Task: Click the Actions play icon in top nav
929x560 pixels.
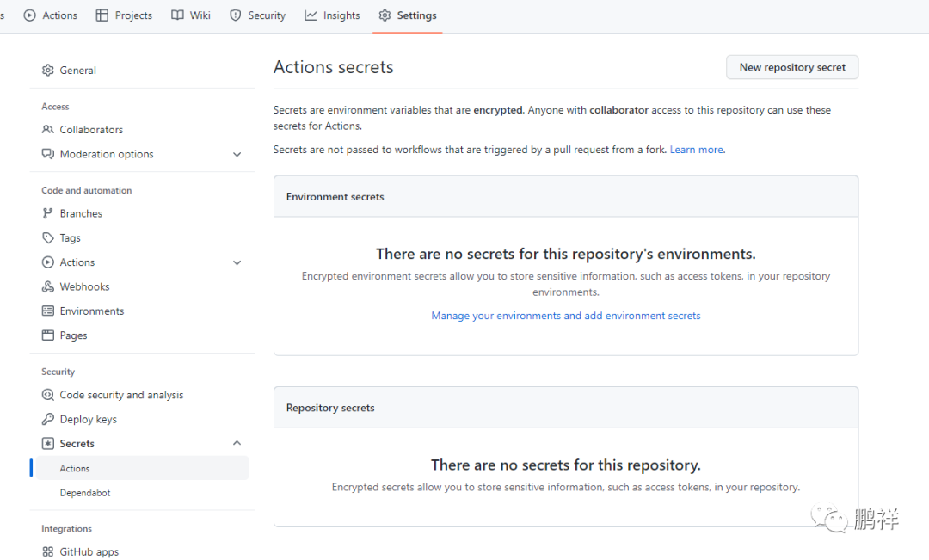Action: (x=29, y=15)
